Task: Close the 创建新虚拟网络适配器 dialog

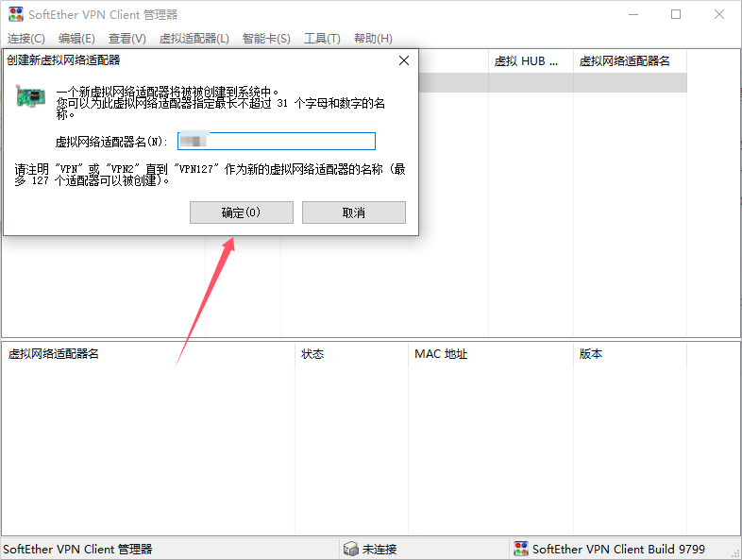Action: click(x=404, y=60)
